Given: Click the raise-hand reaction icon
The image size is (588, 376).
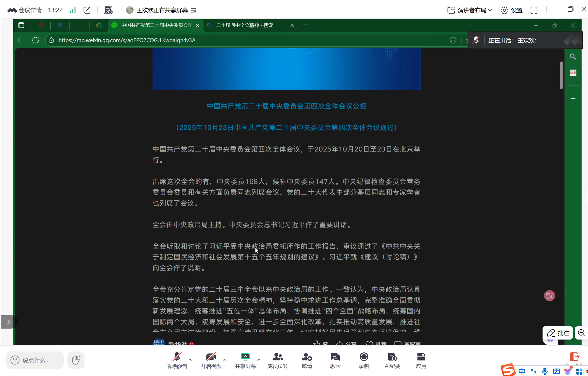Looking at the screenshot, I should [x=76, y=360].
